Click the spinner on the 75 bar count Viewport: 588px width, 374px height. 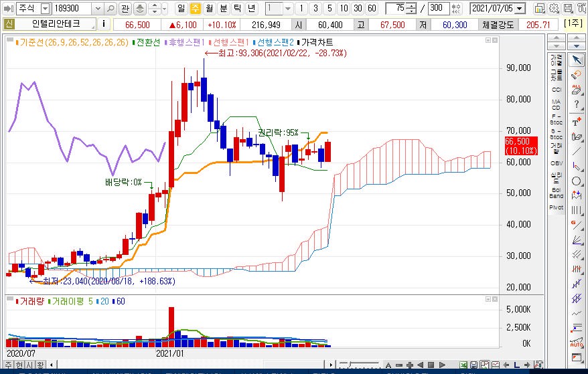pyautogui.click(x=411, y=8)
